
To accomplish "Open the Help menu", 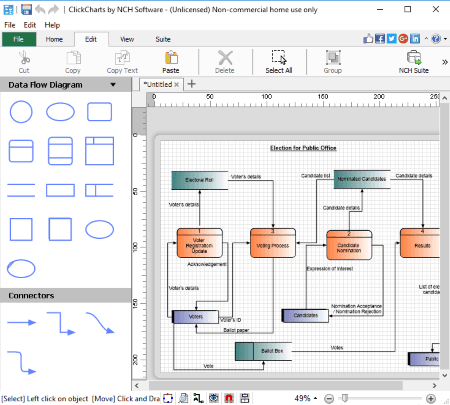I will point(52,25).
